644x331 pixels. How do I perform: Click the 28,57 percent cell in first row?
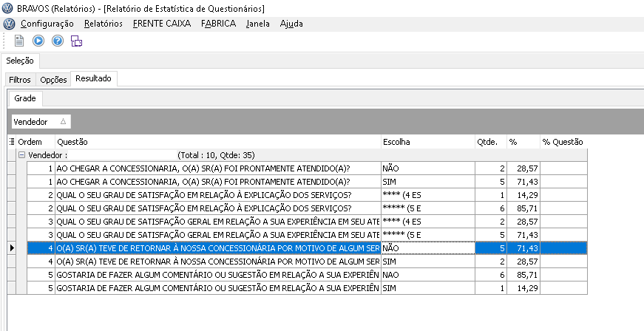[x=523, y=168]
